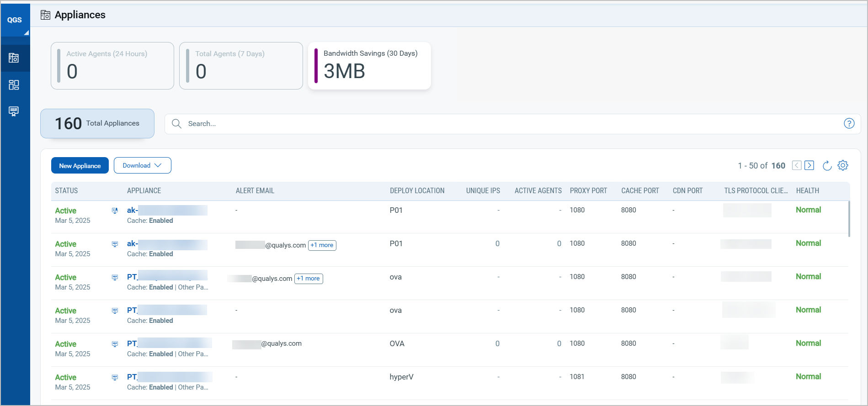This screenshot has width=868, height=406.
Task: Expand '+1 more' emails for P01 appliance
Action: (322, 245)
